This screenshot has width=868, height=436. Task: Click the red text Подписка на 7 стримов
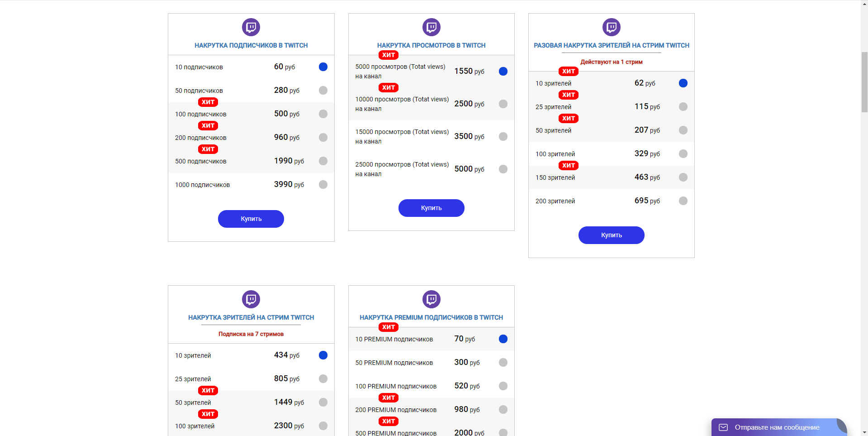coord(251,334)
